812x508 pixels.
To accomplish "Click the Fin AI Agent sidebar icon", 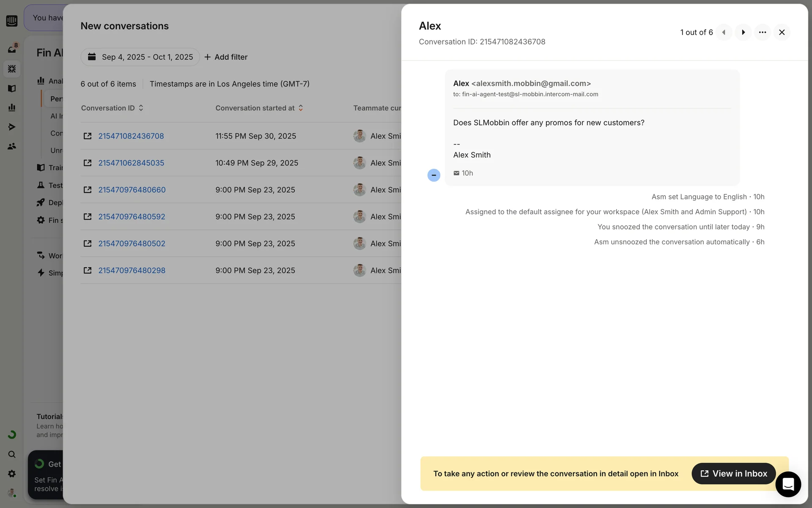I will pos(12,69).
